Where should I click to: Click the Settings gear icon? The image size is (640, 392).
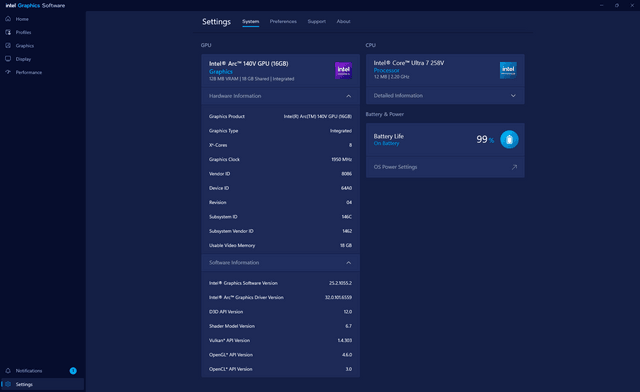[8, 384]
